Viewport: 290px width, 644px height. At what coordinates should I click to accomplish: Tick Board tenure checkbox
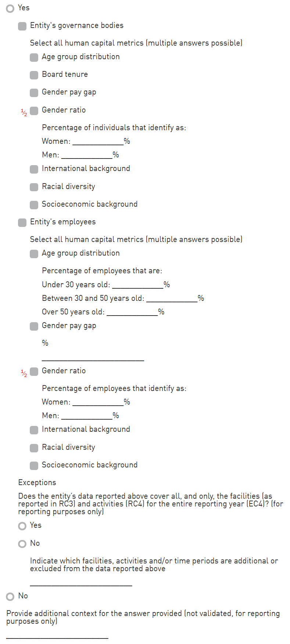pyautogui.click(x=34, y=75)
